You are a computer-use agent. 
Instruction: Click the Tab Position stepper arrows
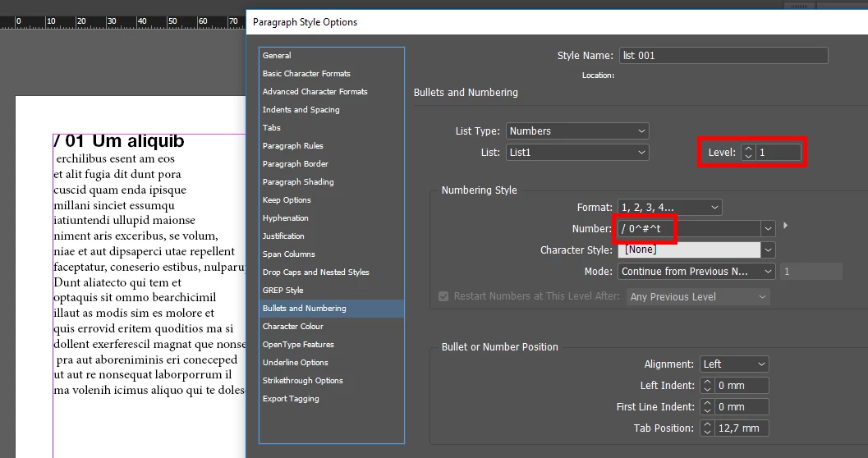click(x=707, y=428)
